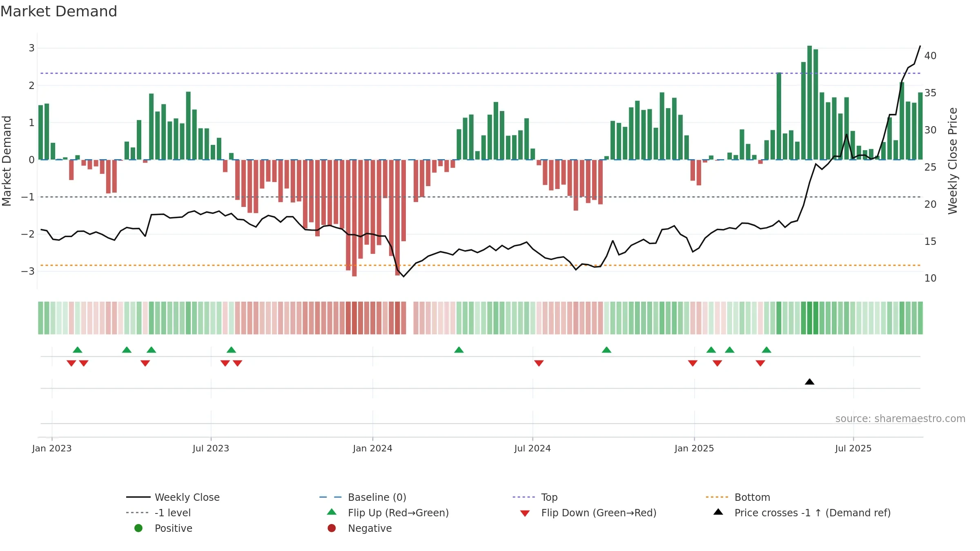Viewport: 980px width, 551px height.
Task: Click the Jan 2024 x-axis label
Action: pyautogui.click(x=373, y=449)
